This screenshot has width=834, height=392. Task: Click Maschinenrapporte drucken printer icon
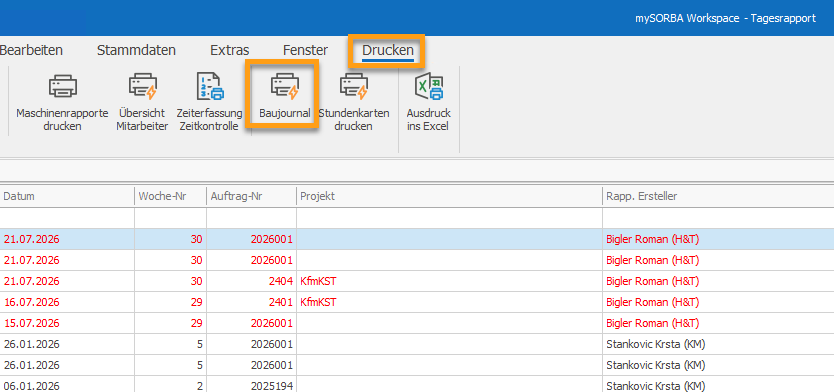[63, 86]
